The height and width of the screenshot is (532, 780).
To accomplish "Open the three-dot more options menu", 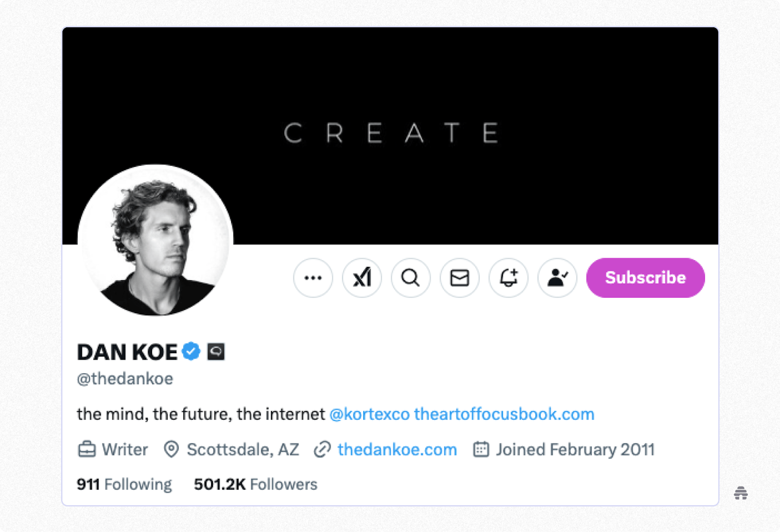I will tap(313, 278).
